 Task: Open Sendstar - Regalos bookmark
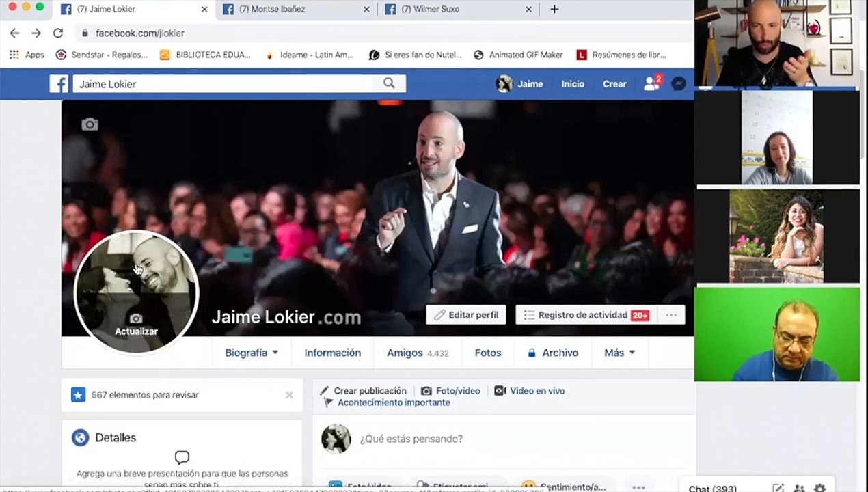tap(101, 55)
